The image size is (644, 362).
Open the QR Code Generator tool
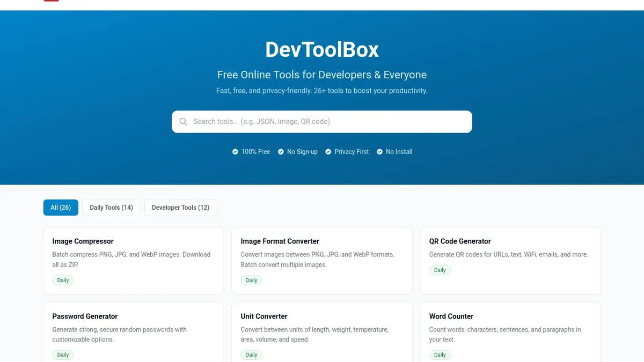coord(510,261)
